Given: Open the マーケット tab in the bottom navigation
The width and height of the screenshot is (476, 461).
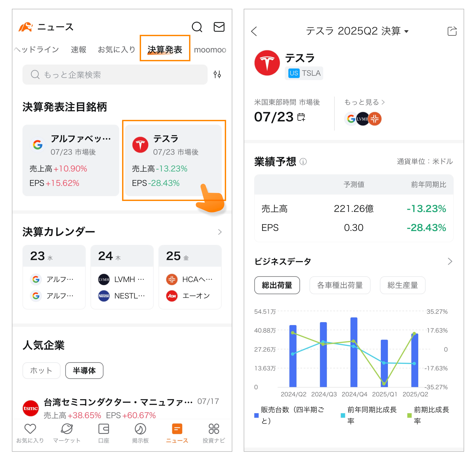Looking at the screenshot, I should [67, 433].
